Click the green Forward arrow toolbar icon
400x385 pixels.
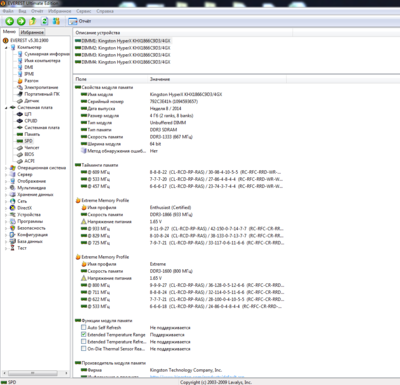coord(21,21)
